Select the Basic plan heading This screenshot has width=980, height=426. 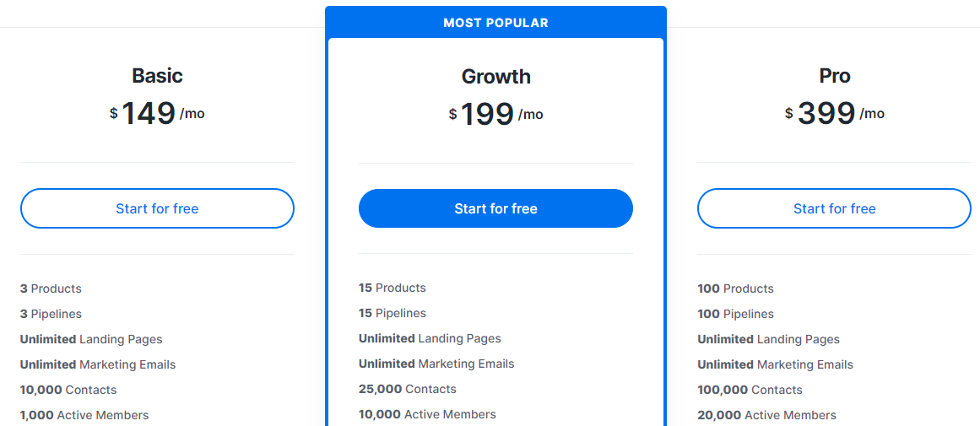click(x=157, y=76)
